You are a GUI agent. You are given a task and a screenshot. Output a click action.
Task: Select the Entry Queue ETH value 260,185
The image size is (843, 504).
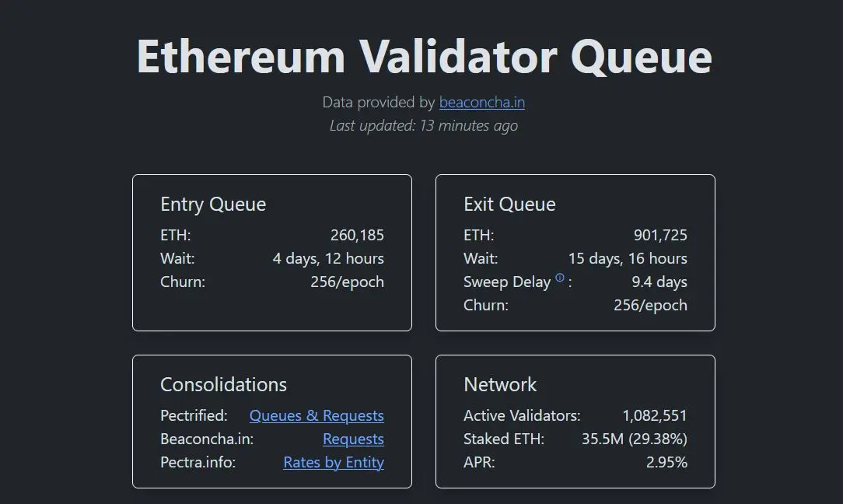click(x=357, y=235)
